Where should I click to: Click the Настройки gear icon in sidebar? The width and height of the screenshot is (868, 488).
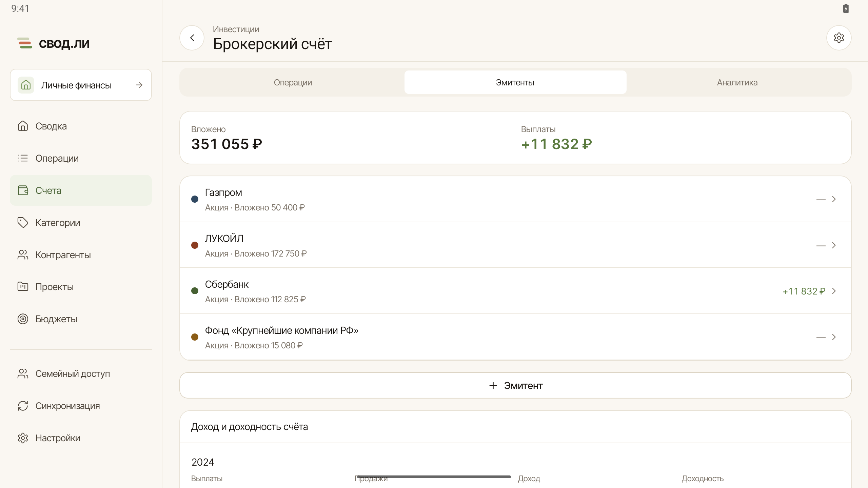click(x=23, y=438)
